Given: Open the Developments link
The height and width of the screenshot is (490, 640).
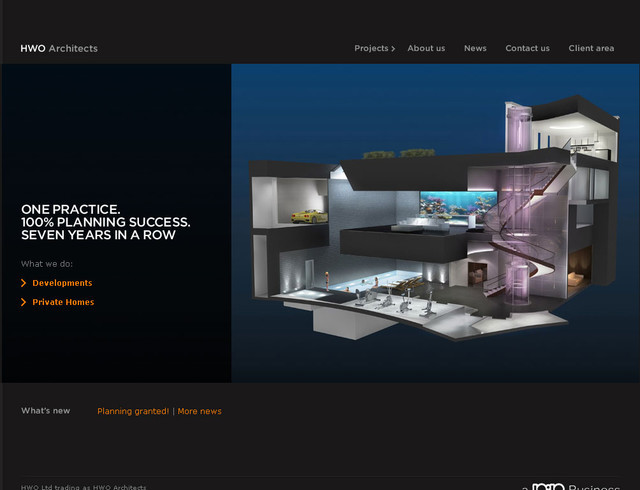Looking at the screenshot, I should pos(62,283).
